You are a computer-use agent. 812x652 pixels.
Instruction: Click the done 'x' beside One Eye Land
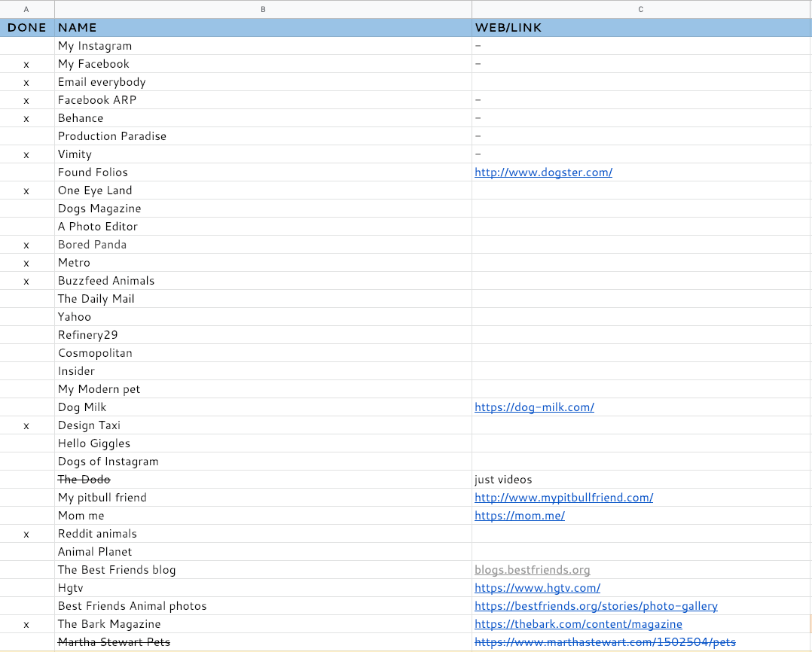pyautogui.click(x=26, y=191)
